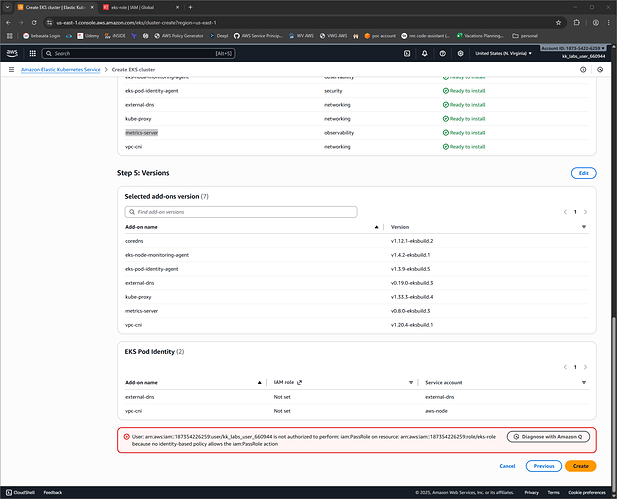Click the orange Create button
The image size is (617, 499).
pos(580,466)
